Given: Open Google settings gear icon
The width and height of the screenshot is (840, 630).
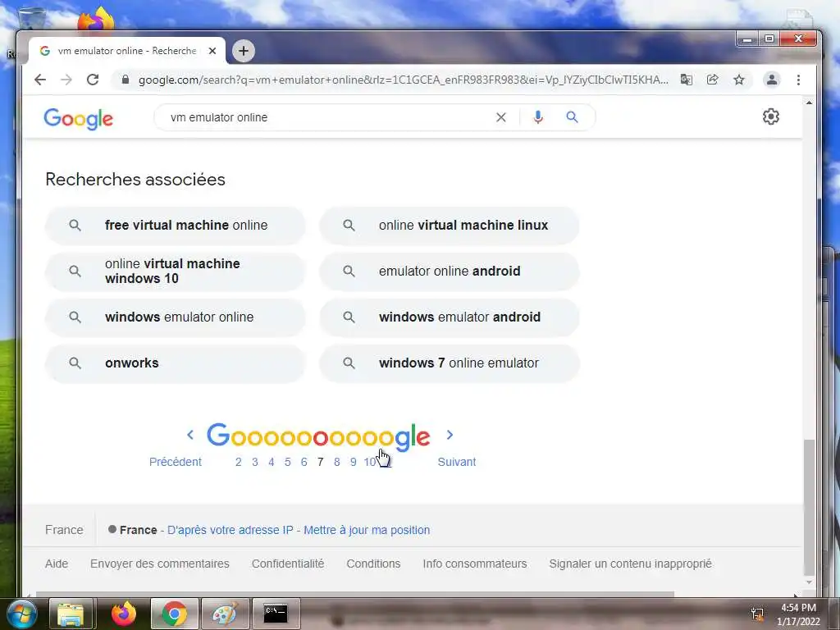Looking at the screenshot, I should tap(771, 116).
